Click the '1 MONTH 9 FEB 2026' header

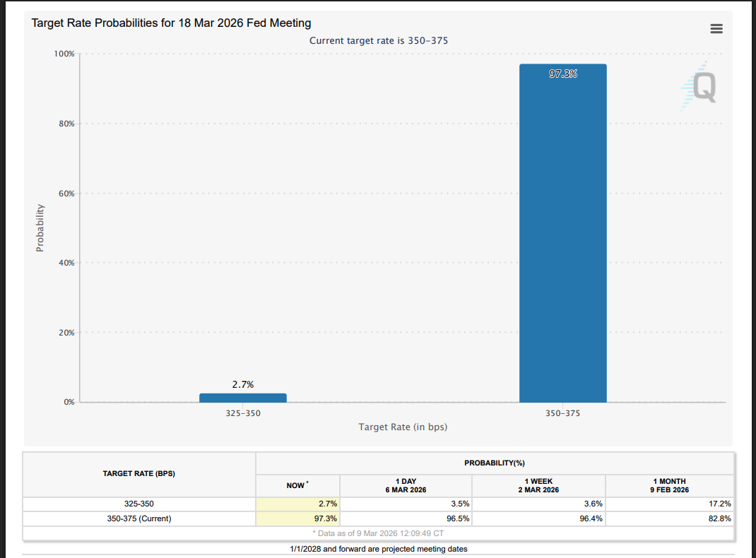tap(669, 485)
